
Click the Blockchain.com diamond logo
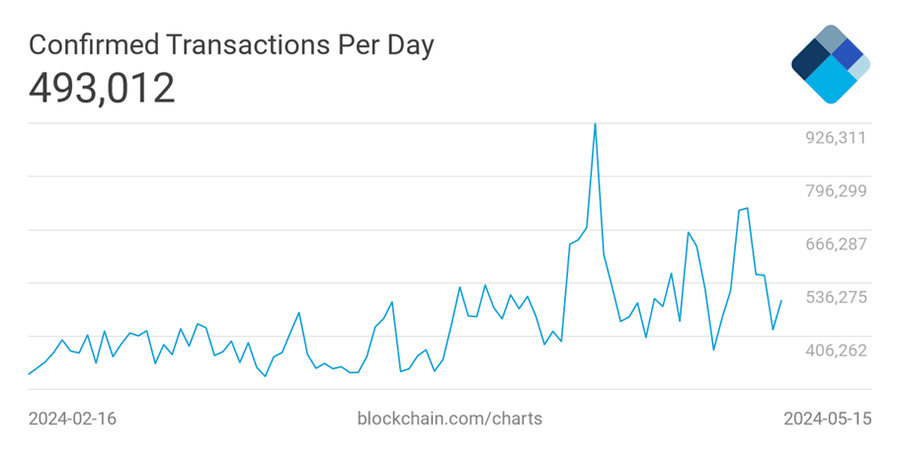click(830, 64)
